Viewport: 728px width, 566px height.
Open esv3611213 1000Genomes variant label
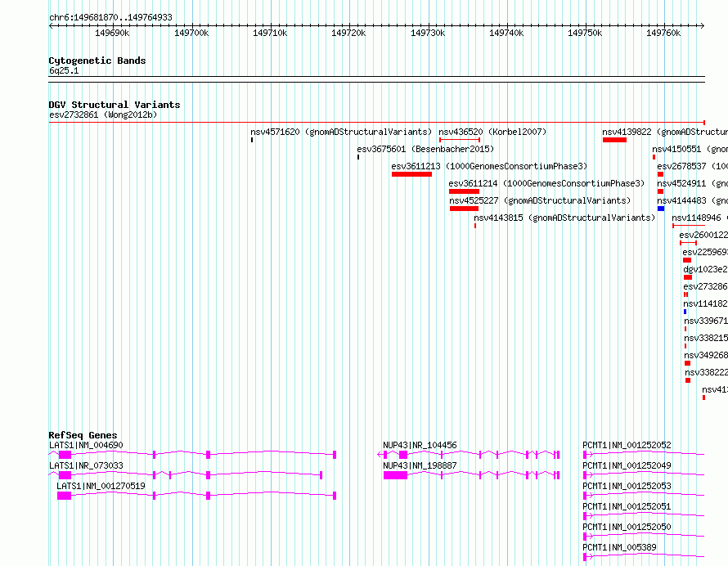click(489, 166)
